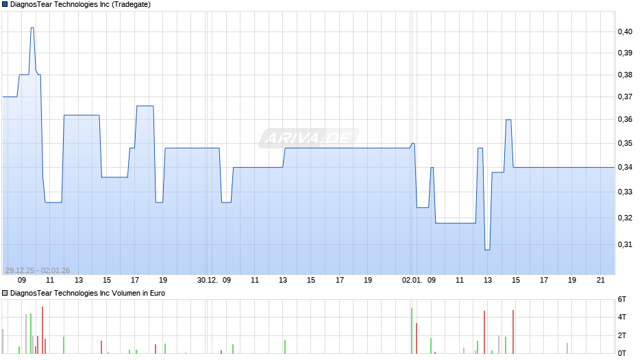Image resolution: width=644 pixels, height=360 pixels.
Task: Click the 4T volume axis label
Action: coord(622,317)
